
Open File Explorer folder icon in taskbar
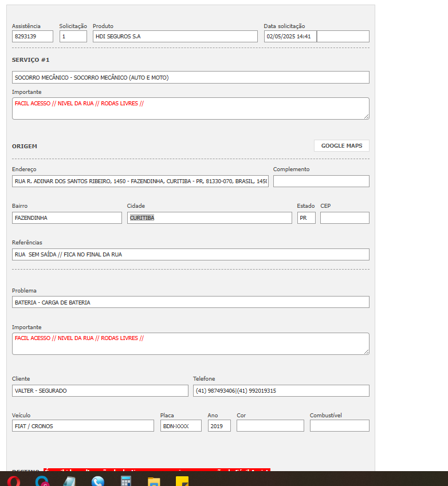pyautogui.click(x=154, y=481)
